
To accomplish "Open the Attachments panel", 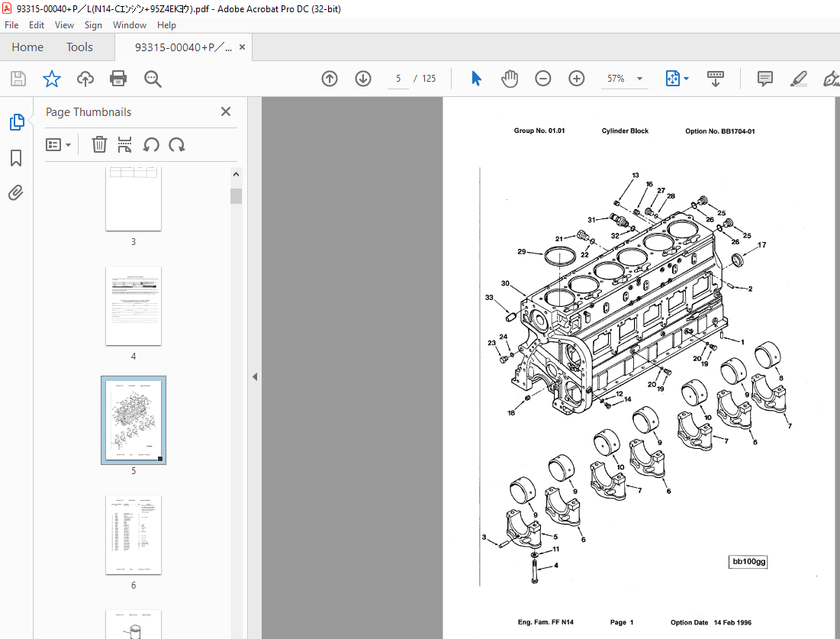I will pos(15,192).
